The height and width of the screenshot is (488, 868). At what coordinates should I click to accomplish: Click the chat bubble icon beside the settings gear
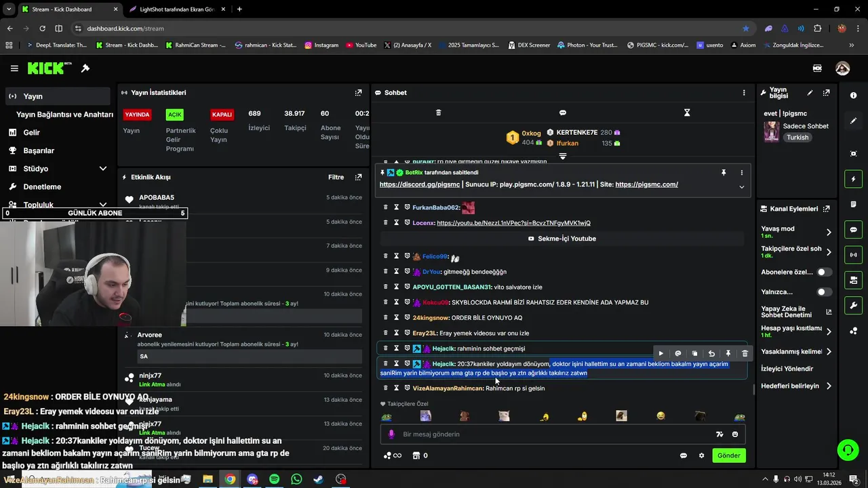coord(684,455)
